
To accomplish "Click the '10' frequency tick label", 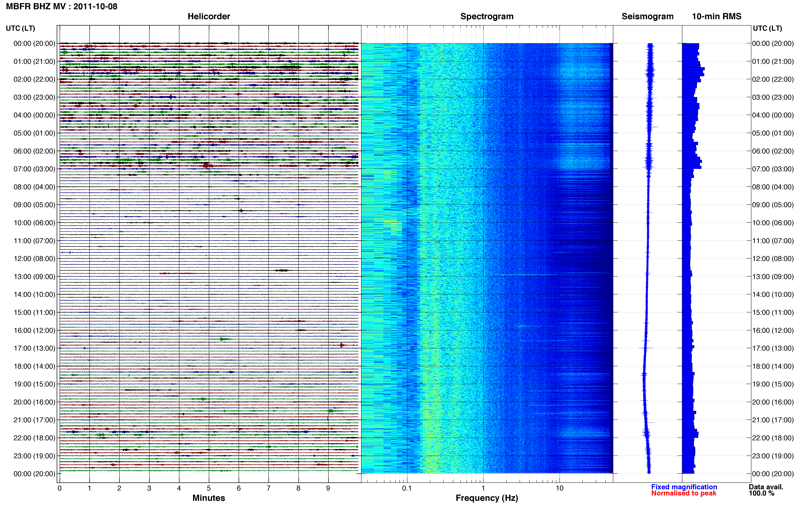I will 559,488.
